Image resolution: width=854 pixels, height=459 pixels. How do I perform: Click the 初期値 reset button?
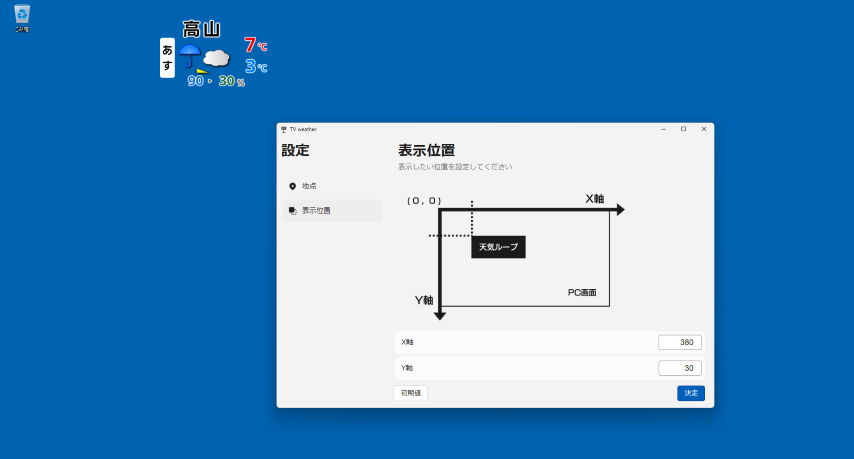click(411, 393)
